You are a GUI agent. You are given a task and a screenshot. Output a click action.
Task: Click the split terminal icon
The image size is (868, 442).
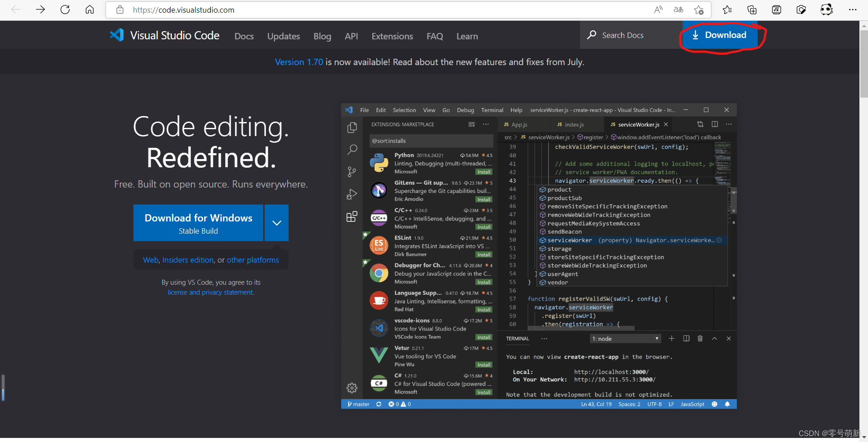click(686, 339)
